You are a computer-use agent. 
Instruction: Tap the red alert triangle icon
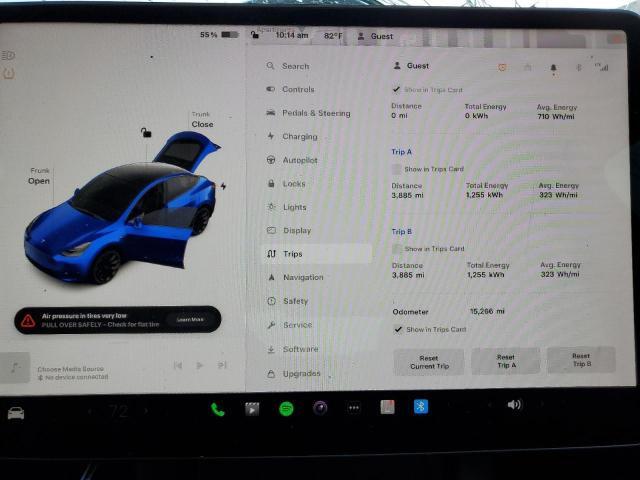[28, 321]
